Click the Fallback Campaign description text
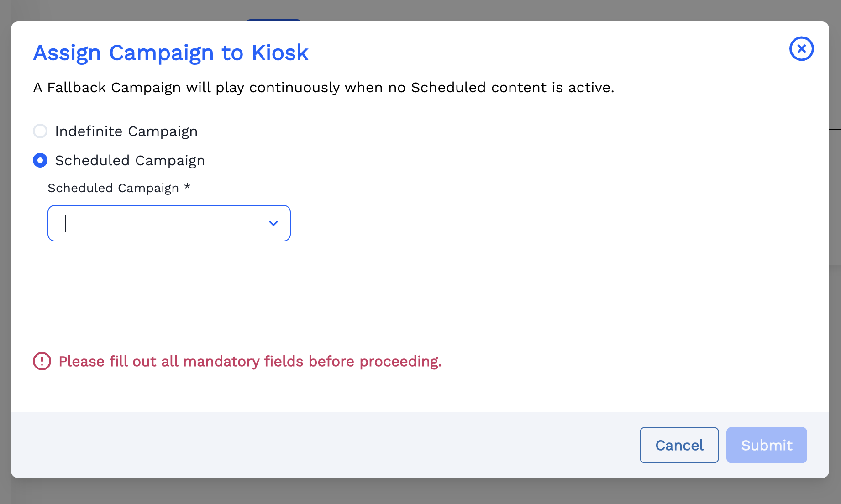The image size is (841, 504). coord(323,88)
